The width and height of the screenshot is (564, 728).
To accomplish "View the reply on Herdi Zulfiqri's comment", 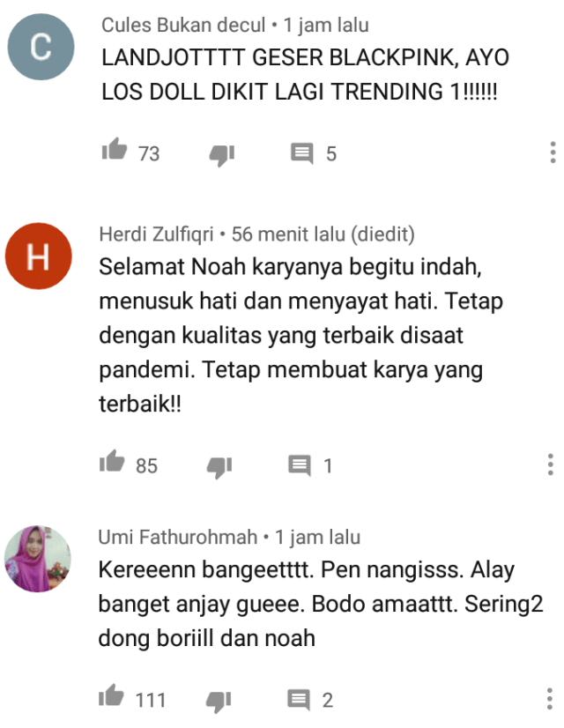I will pos(300,465).
